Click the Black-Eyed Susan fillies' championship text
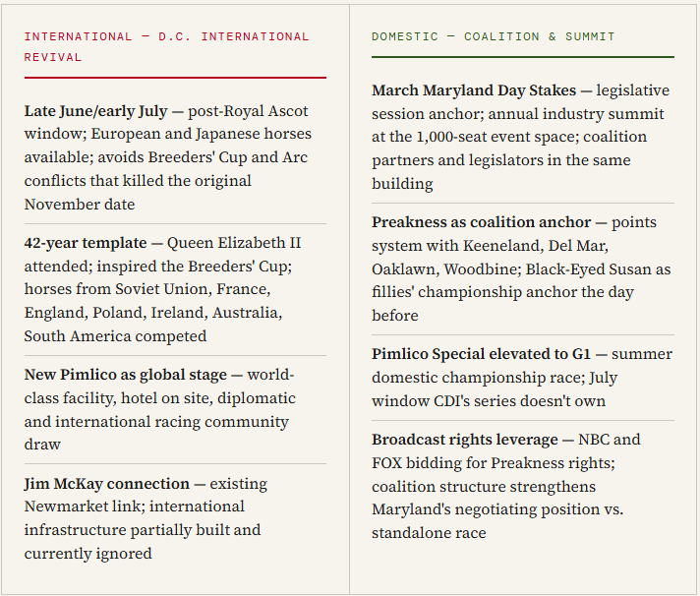Image resolution: width=700 pixels, height=596 pixels. tap(521, 281)
